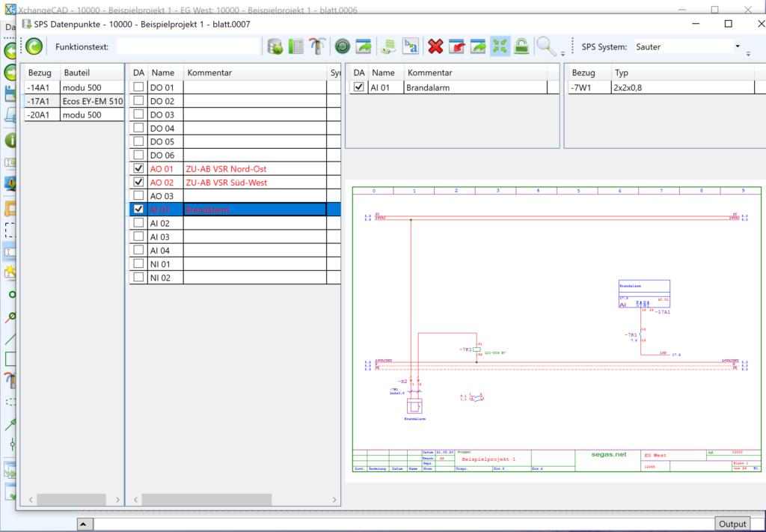Click the Output button
The height and width of the screenshot is (532, 766).
coord(732,524)
